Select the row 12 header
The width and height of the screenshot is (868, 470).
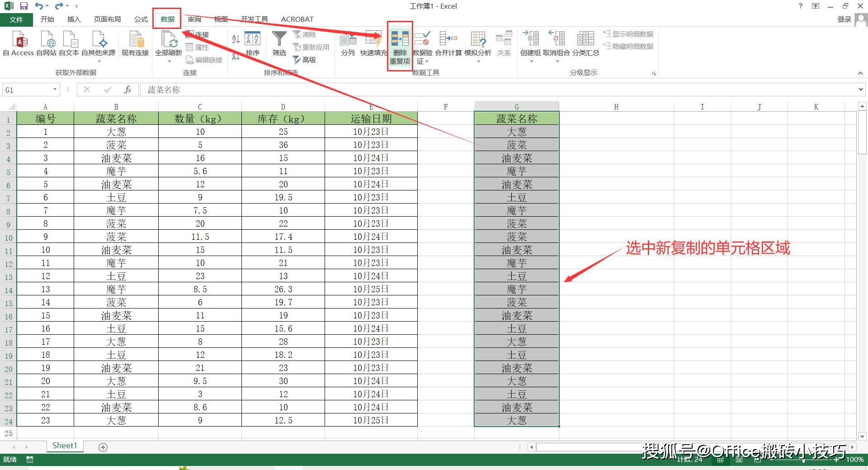click(8, 263)
